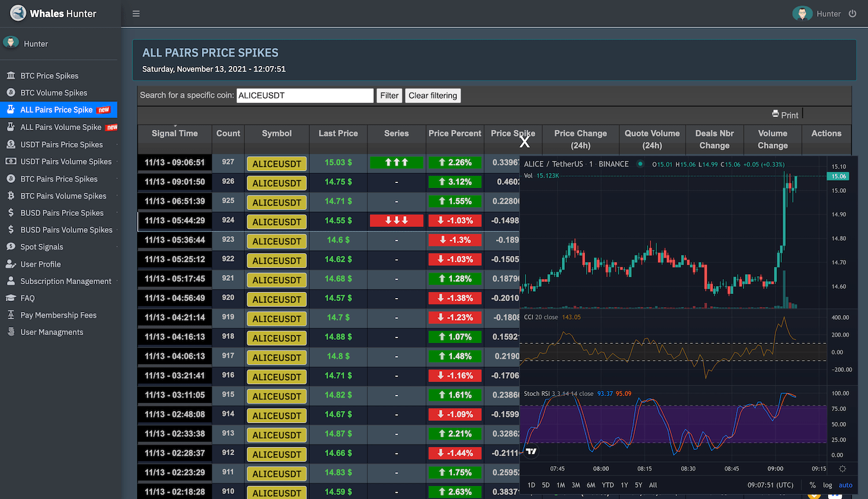868x499 pixels.
Task: Click the BUSD Pairs Price Spikes dollar icon
Action: [11, 212]
